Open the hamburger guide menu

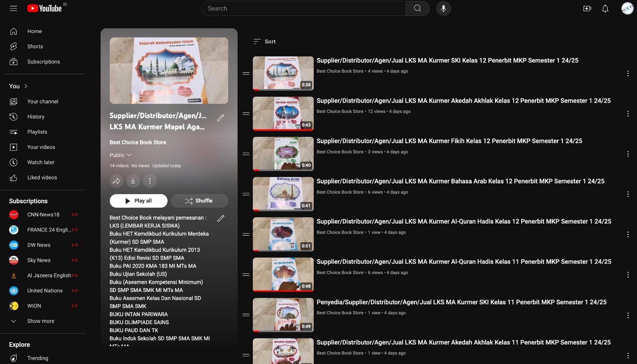14,8
